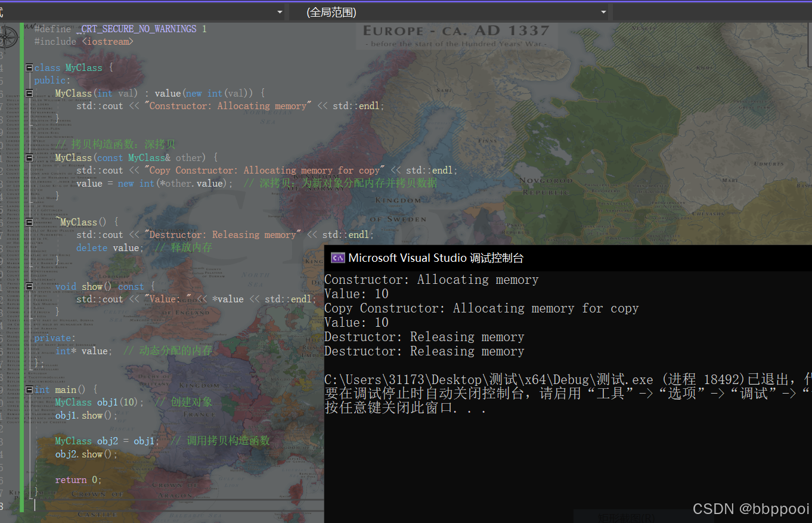
Task: Collapse the MyClass(int val) constructor block
Action: pos(29,94)
